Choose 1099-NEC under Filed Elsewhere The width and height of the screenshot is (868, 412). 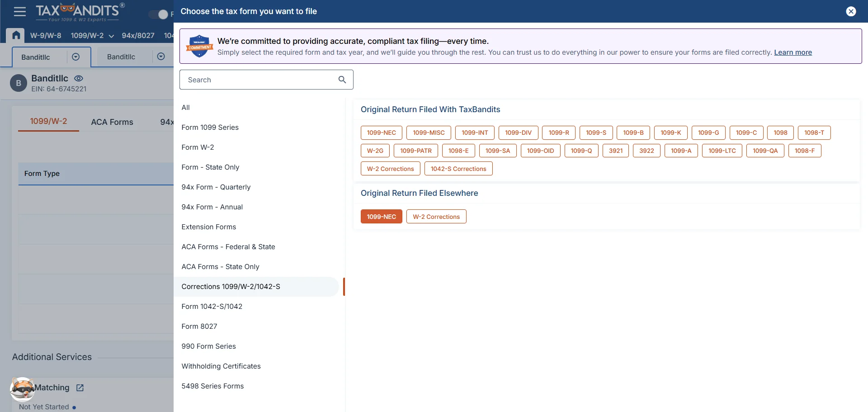click(x=381, y=217)
